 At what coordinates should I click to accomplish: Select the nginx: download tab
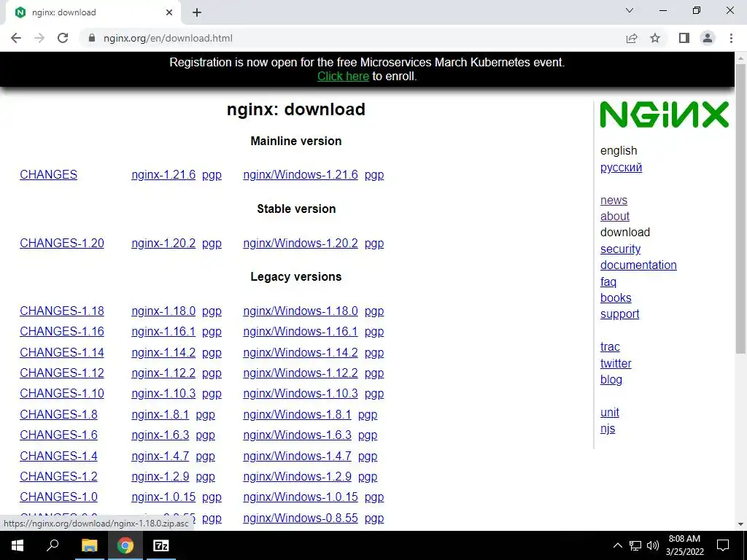[93, 13]
